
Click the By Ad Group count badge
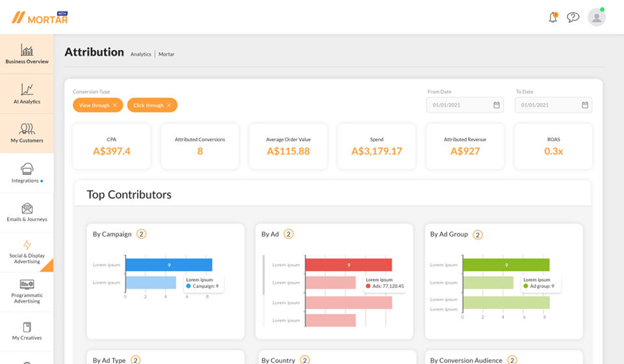[478, 235]
